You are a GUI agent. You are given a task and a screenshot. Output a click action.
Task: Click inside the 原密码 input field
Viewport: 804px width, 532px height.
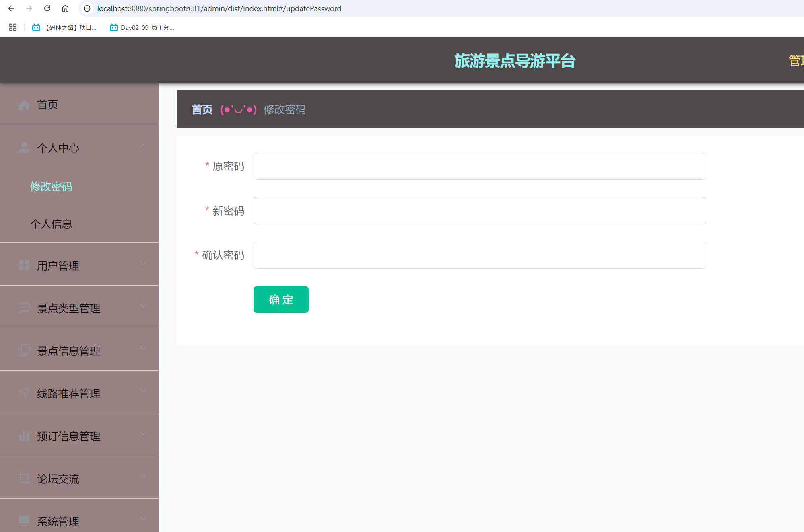479,166
